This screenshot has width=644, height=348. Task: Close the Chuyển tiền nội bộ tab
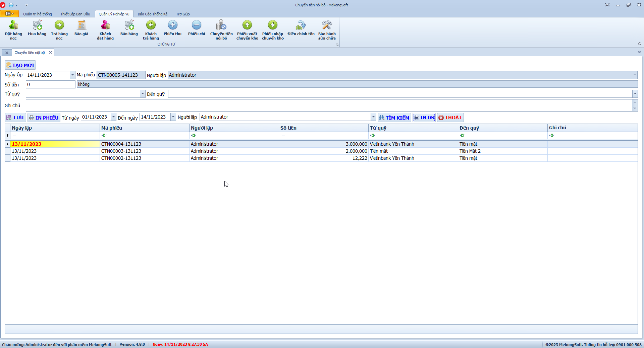(x=50, y=53)
